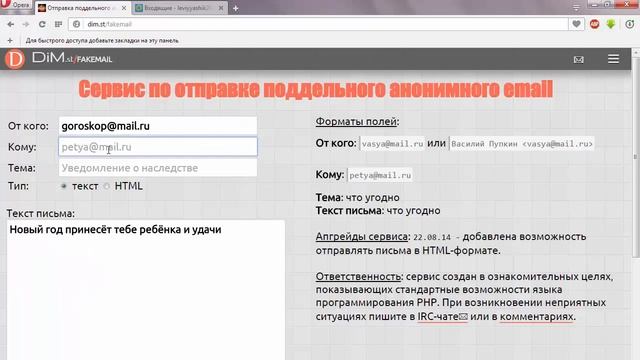The height and width of the screenshot is (360, 640).
Task: Open the 'комментариях' link
Action: point(537,317)
